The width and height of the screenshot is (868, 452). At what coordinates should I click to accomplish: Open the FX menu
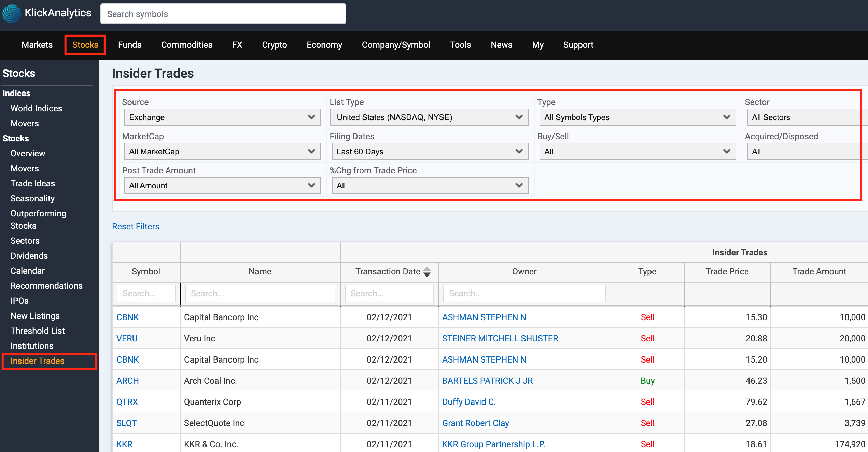pos(237,45)
